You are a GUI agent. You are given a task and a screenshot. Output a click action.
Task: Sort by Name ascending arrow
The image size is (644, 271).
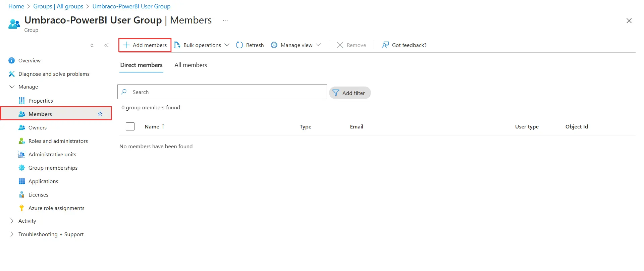pos(163,126)
